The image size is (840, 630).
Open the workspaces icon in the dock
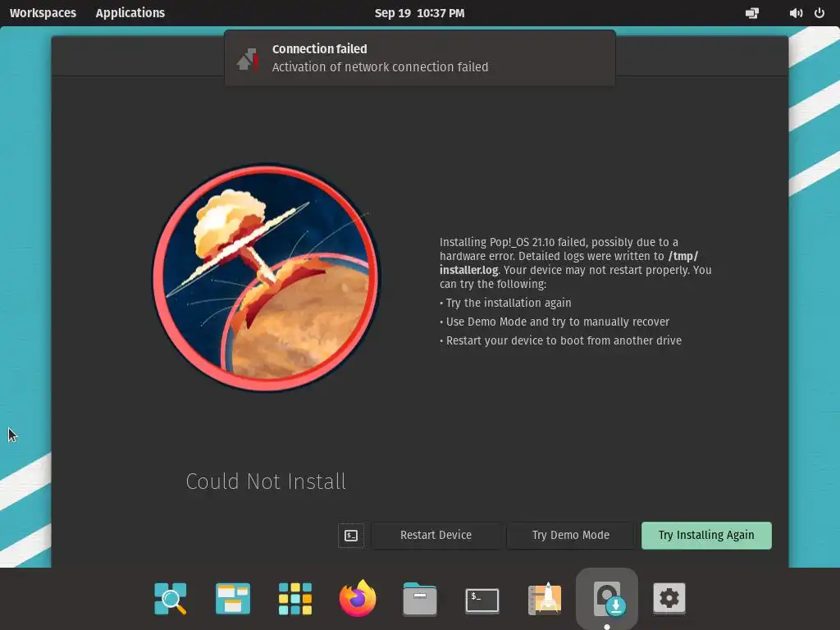[x=232, y=598]
